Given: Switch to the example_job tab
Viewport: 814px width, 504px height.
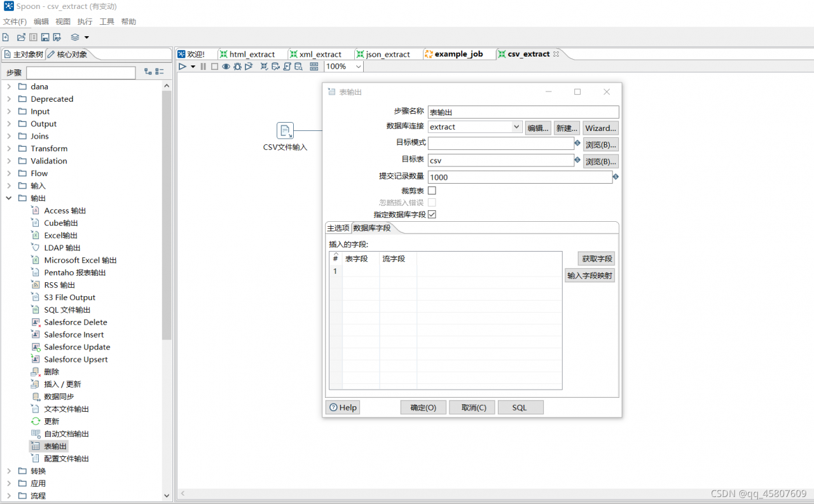Looking at the screenshot, I should pos(458,54).
